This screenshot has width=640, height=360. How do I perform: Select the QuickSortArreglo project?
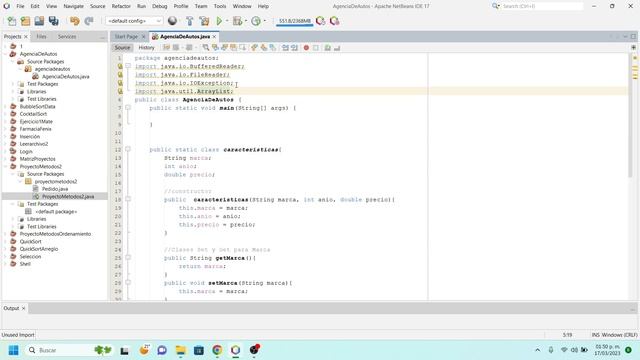coord(39,249)
